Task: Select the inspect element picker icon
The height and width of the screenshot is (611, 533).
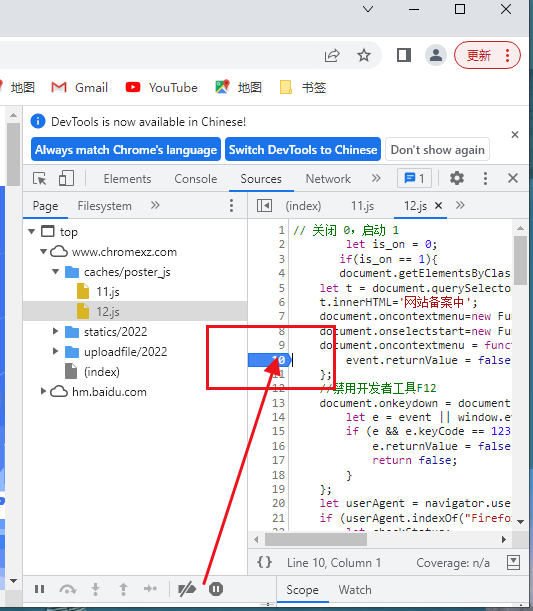Action: pyautogui.click(x=39, y=178)
